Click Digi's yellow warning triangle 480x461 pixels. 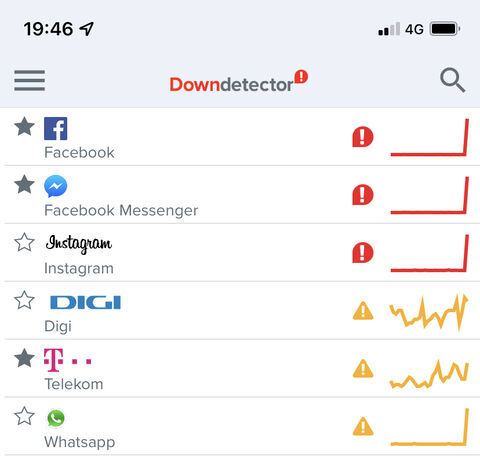tap(363, 311)
